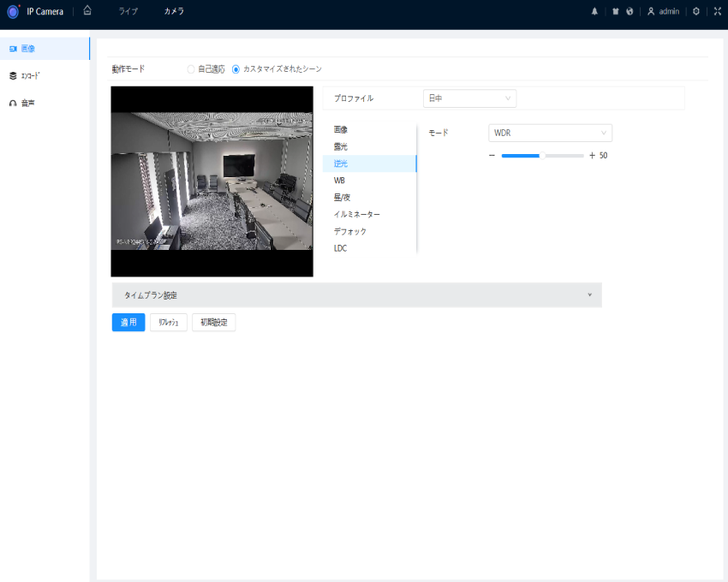The width and height of the screenshot is (728, 582).
Task: Enter fullscreen with the expand icon
Action: [716, 11]
